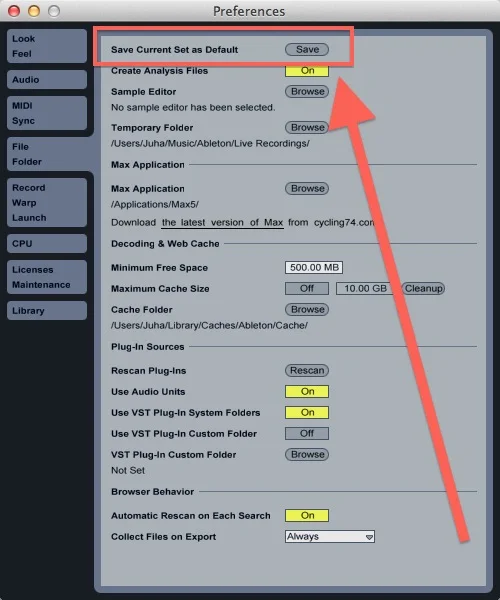The width and height of the screenshot is (500, 600).
Task: Toggle Create Analysis Files On button
Action: tap(307, 70)
